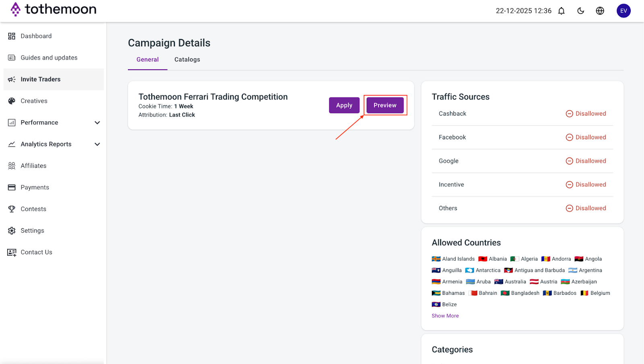Image resolution: width=644 pixels, height=364 pixels.
Task: Click the Cookie Time 1 Week text
Action: pos(166,106)
